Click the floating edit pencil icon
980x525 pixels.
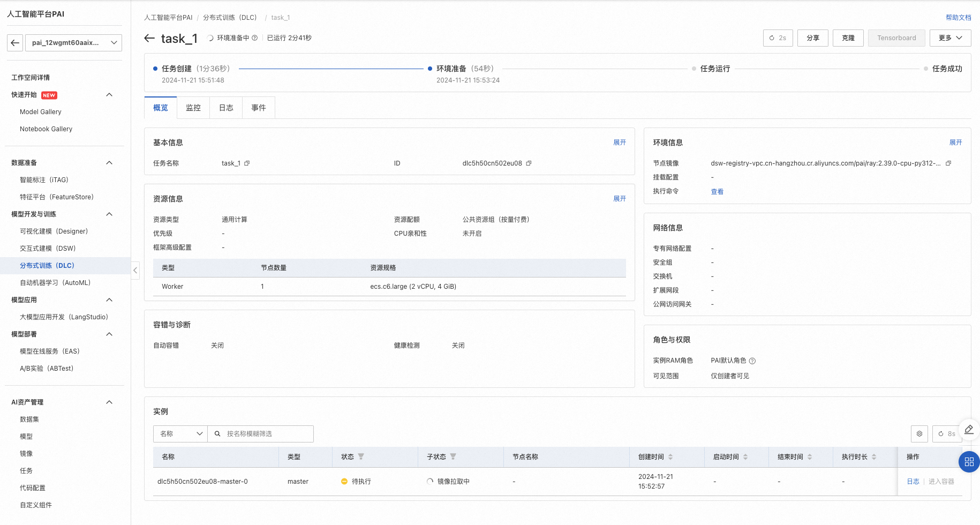tap(969, 430)
